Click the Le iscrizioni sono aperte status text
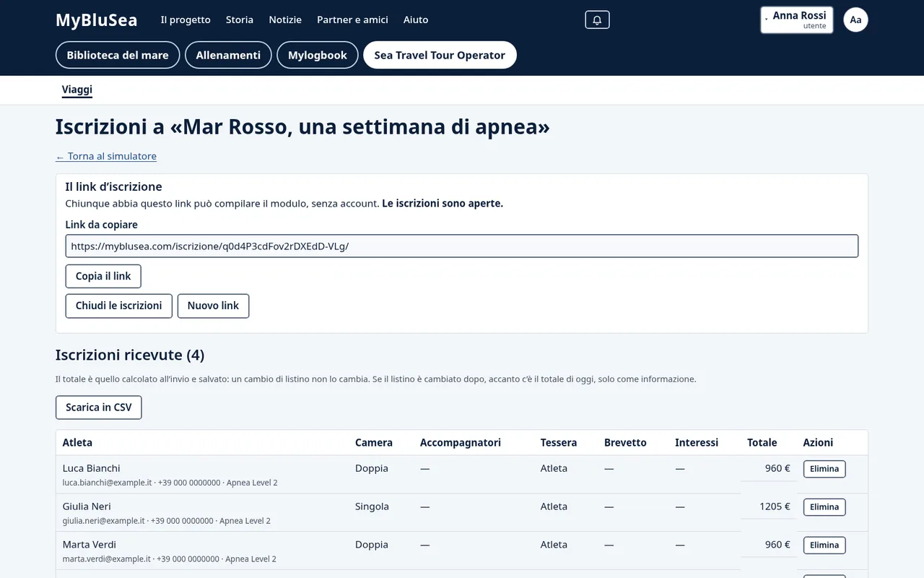The image size is (924, 578). coord(443,204)
